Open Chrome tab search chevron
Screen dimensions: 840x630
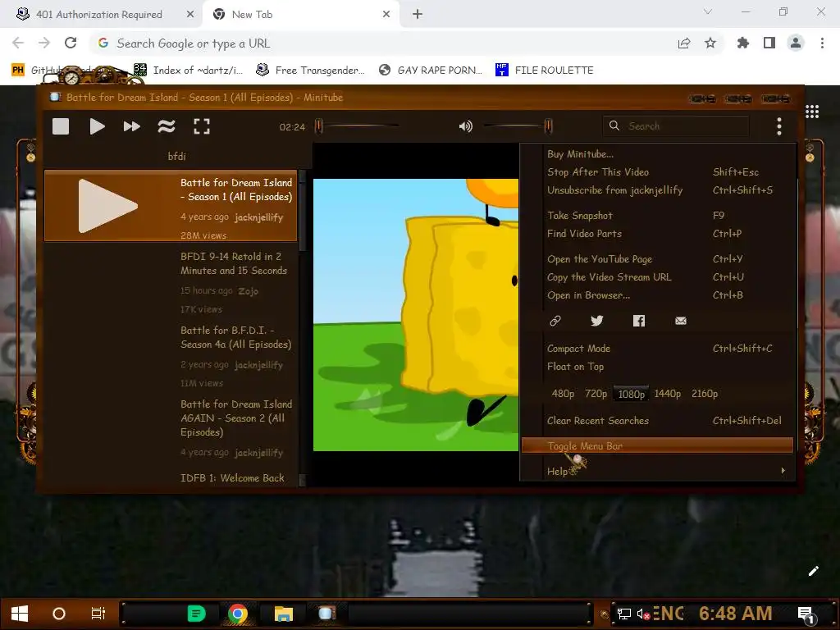click(x=708, y=12)
